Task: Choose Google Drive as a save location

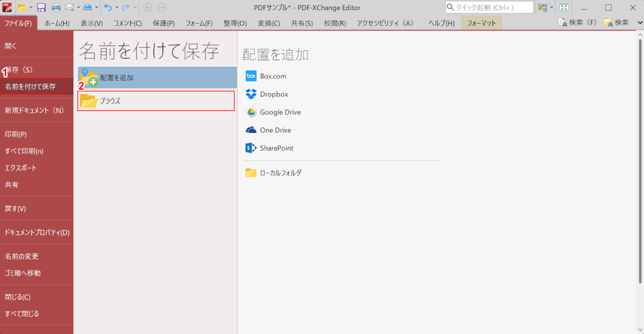Action: point(273,112)
